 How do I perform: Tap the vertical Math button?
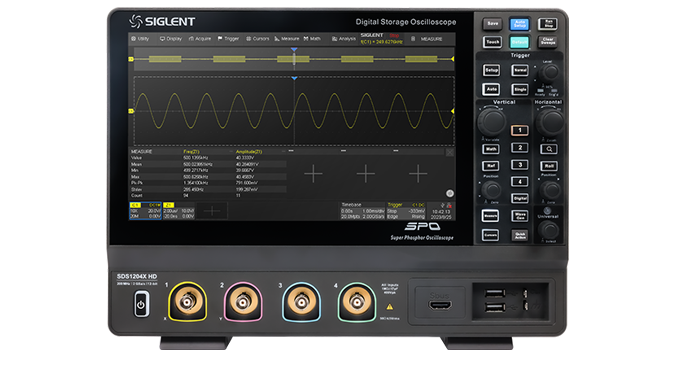click(491, 149)
